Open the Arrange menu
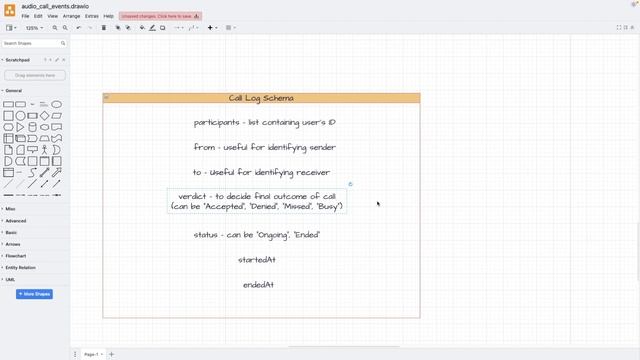 [x=71, y=16]
